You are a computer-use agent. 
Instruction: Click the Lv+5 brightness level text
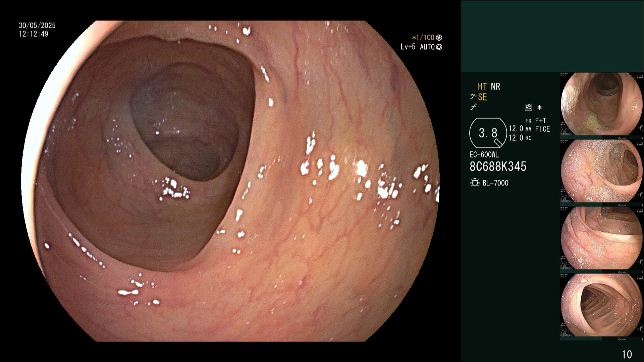coord(408,47)
